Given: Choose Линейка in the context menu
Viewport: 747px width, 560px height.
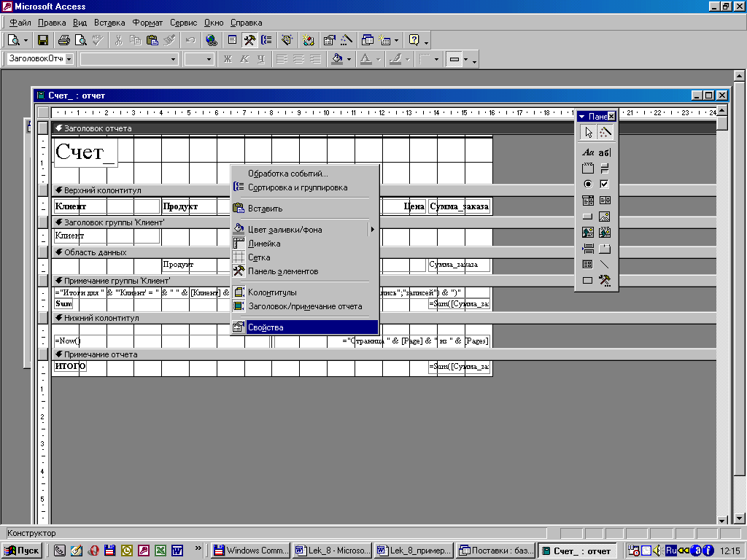Looking at the screenshot, I should 305,244.
